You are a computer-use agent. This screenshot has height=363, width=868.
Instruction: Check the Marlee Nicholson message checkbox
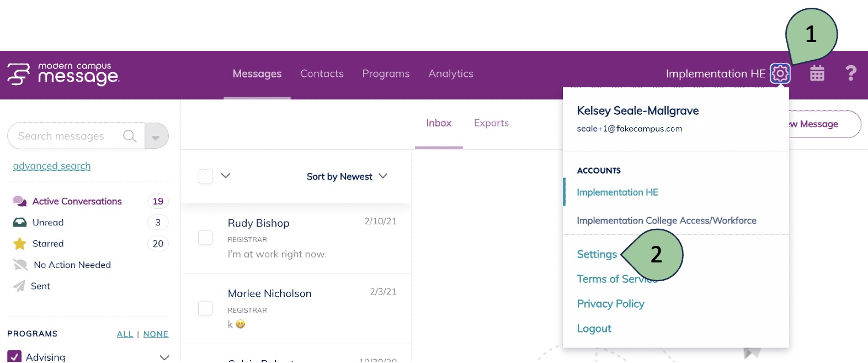coord(205,308)
